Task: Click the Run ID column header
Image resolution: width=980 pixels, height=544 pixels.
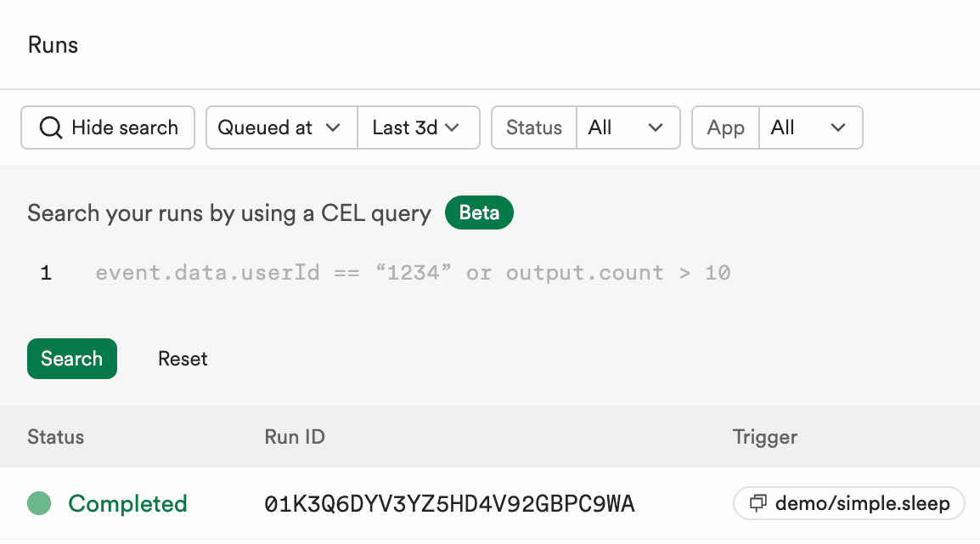Action: 295,437
